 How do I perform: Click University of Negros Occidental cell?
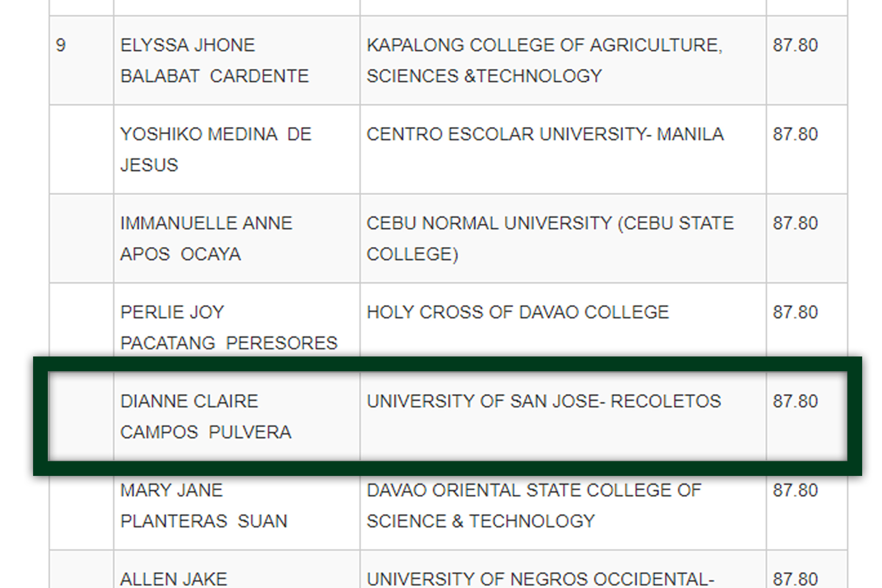(x=563, y=569)
